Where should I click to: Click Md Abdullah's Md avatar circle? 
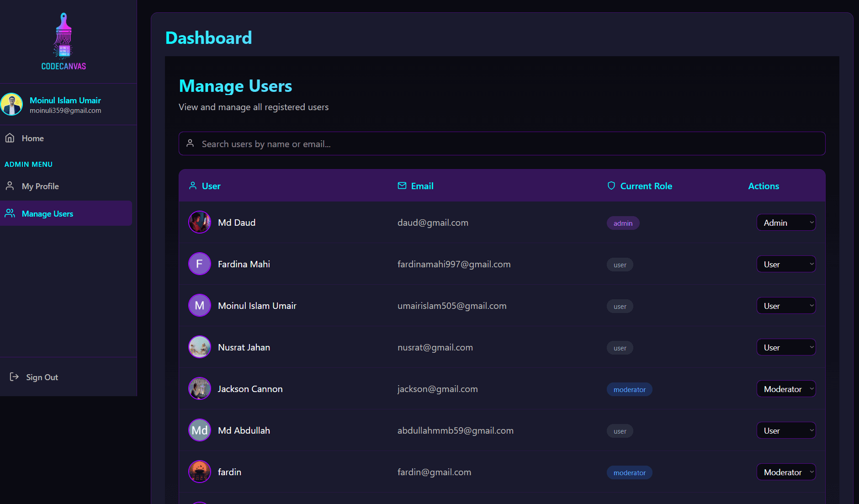point(200,430)
